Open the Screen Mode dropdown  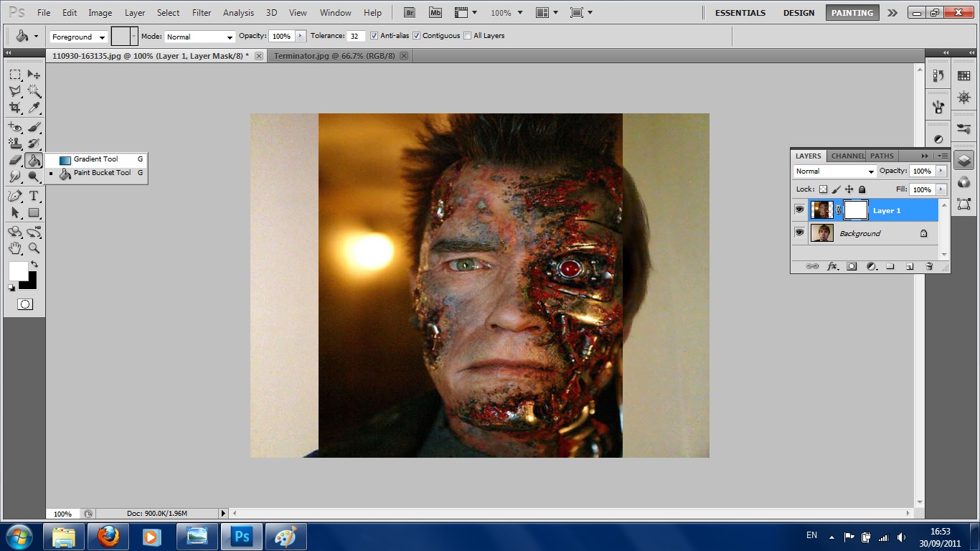(581, 13)
